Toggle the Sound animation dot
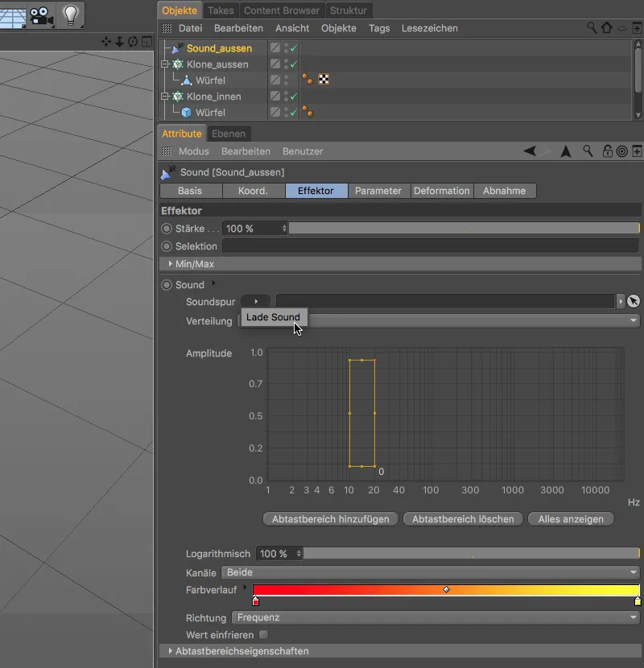 pyautogui.click(x=166, y=285)
